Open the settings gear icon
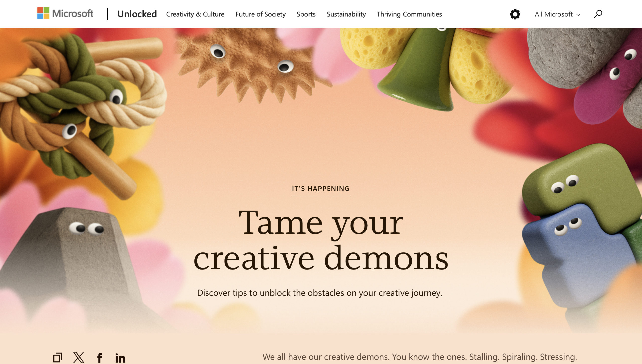This screenshot has height=364, width=642. pos(515,14)
